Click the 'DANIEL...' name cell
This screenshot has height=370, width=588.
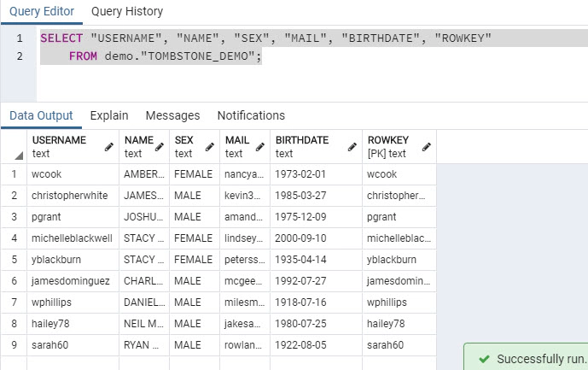[144, 302]
